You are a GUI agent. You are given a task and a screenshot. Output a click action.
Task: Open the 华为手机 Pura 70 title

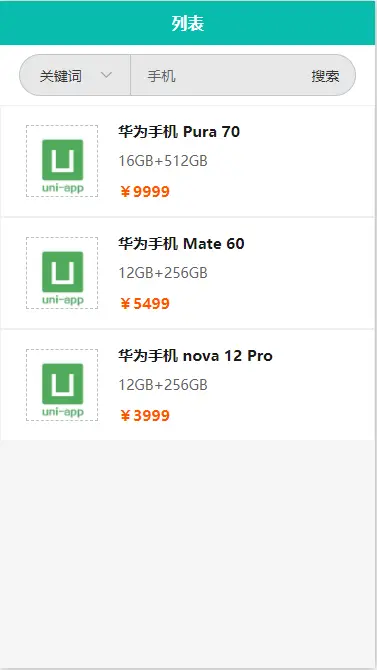[179, 132]
